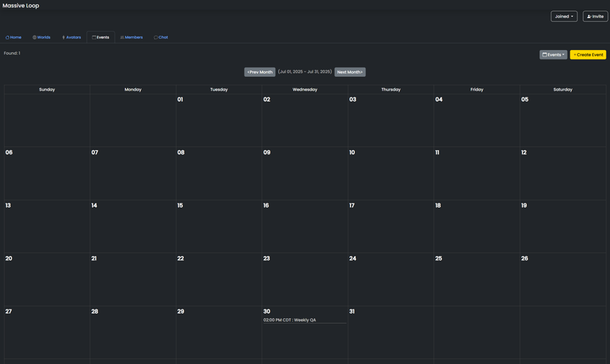Select day 01 in the calendar
Screen dimensions: 610x364
tap(219, 120)
